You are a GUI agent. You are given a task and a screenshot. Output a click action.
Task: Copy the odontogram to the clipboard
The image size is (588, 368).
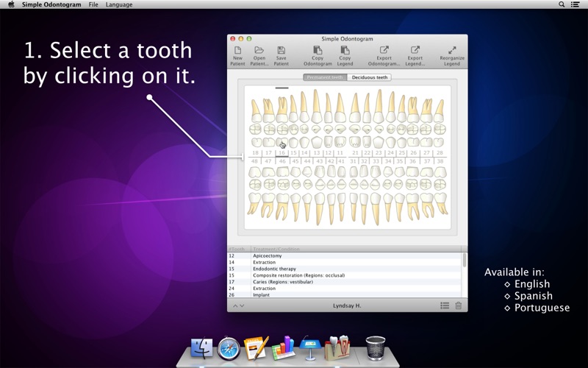click(318, 56)
